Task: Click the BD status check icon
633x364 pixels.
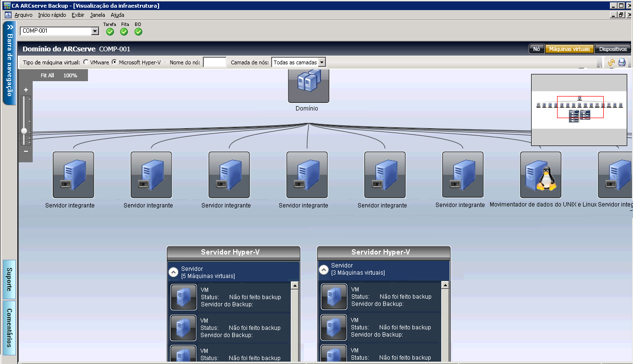Action: pyautogui.click(x=138, y=32)
